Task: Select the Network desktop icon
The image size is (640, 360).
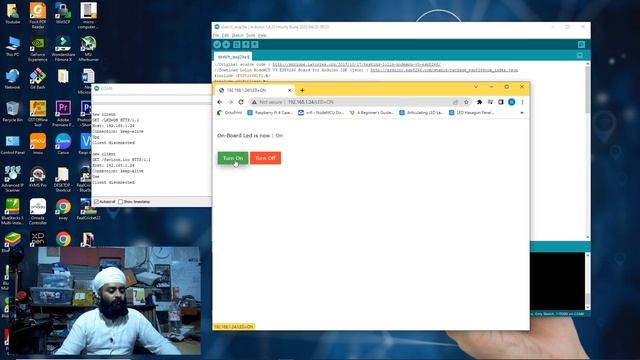Action: tap(12, 79)
